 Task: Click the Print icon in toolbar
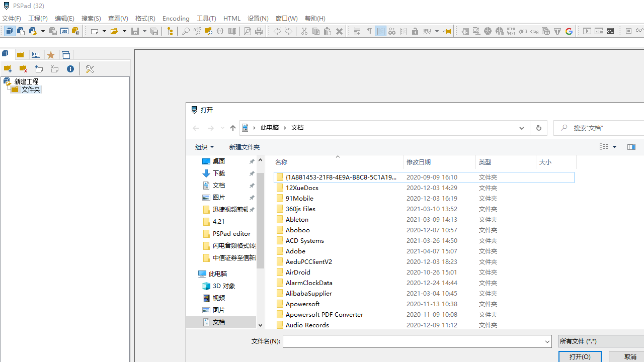point(259,31)
